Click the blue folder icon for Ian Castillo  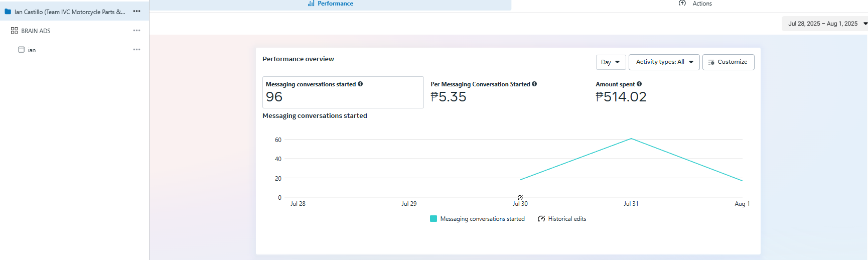(x=8, y=12)
